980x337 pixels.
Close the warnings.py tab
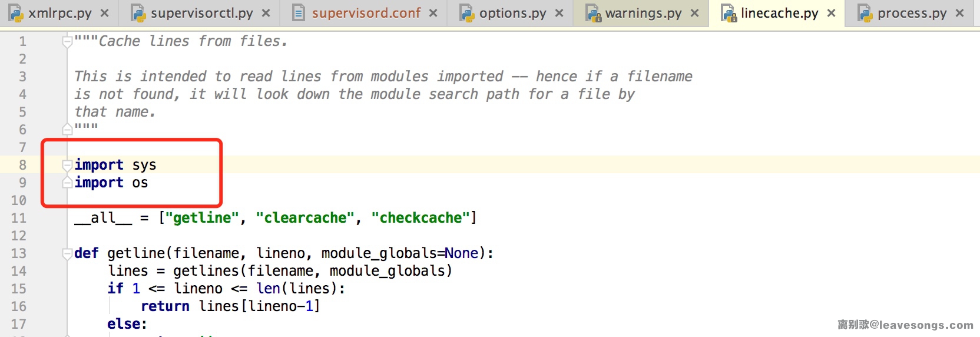pos(694,13)
